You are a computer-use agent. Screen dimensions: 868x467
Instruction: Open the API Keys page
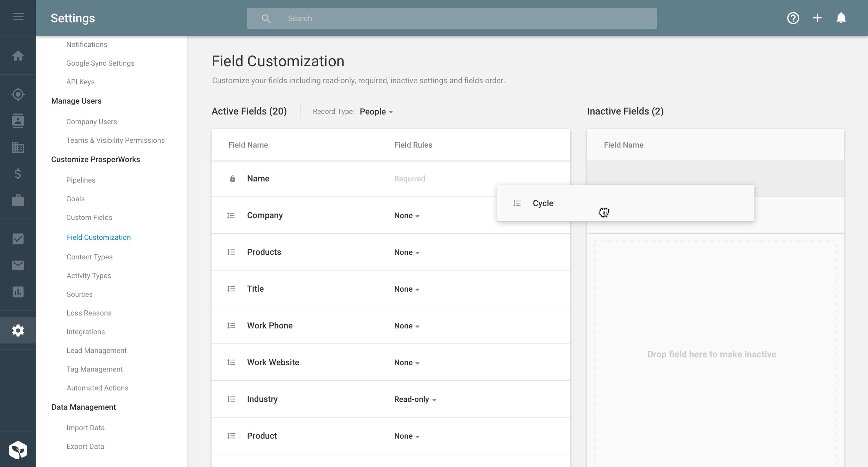coord(81,82)
